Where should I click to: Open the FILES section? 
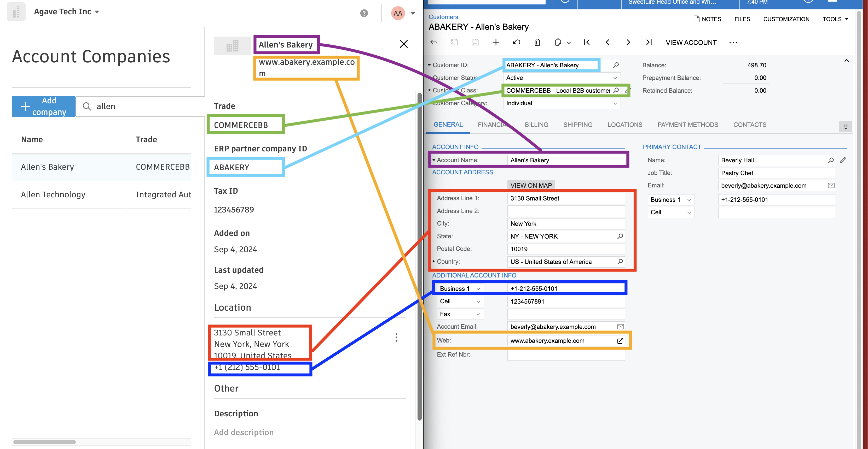[x=742, y=19]
